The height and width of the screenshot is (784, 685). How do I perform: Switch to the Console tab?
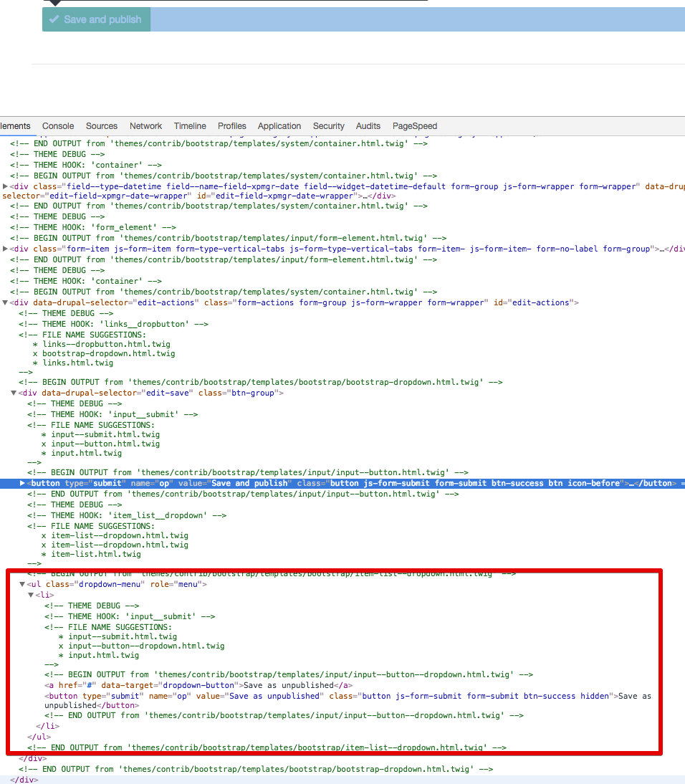pyautogui.click(x=57, y=126)
